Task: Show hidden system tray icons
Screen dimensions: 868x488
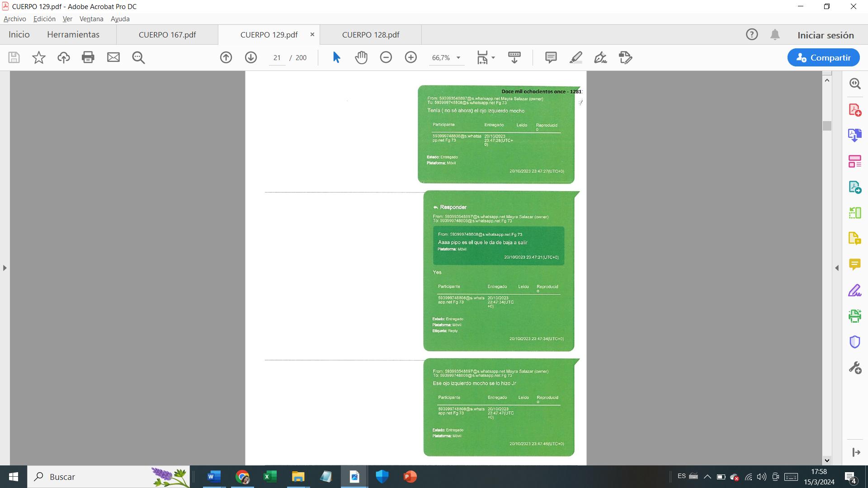Action: [708, 477]
